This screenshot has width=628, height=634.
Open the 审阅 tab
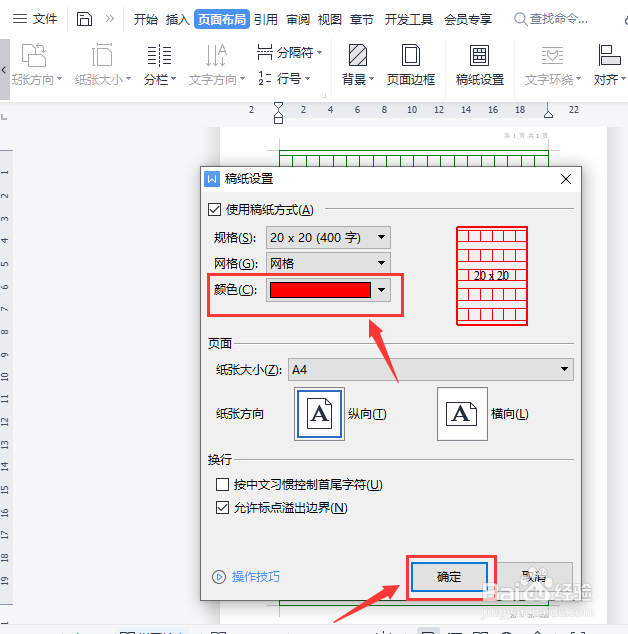click(298, 19)
